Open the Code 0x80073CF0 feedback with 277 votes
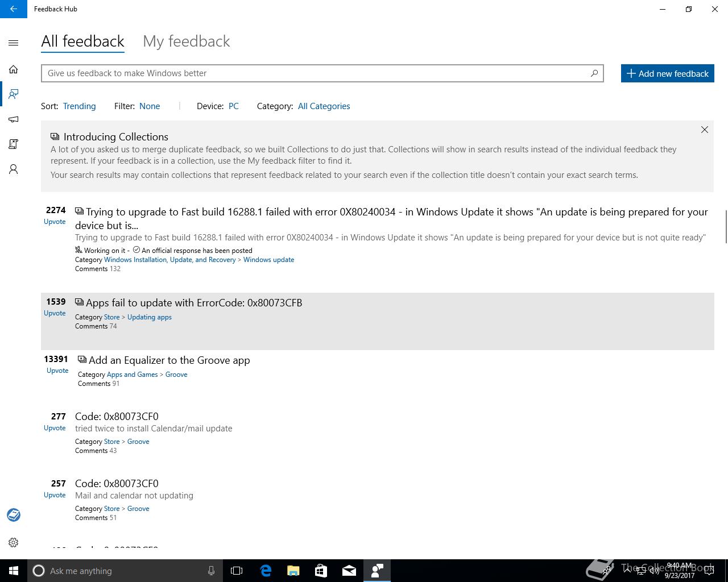This screenshot has width=728, height=582. click(117, 417)
